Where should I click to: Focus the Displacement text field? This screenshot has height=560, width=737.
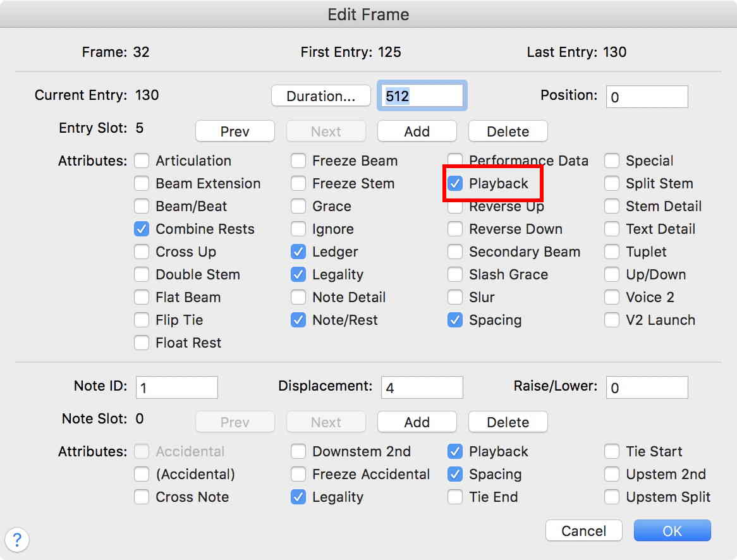pos(422,387)
